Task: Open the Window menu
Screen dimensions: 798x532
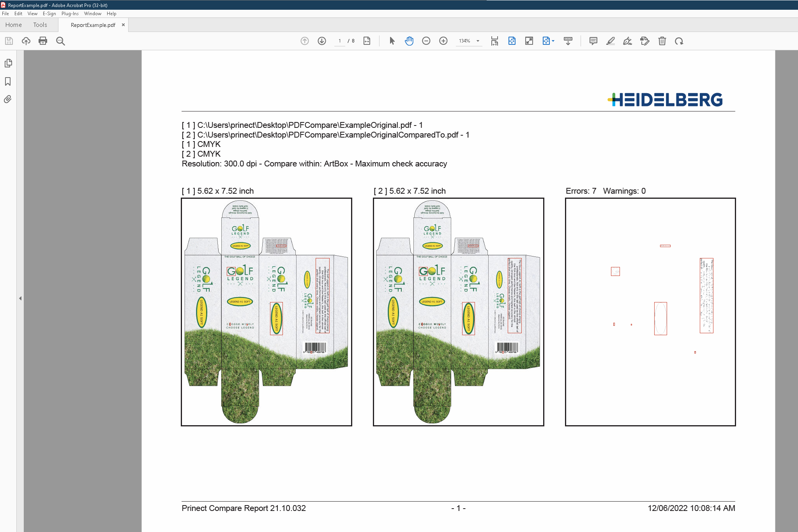Action: [x=93, y=14]
